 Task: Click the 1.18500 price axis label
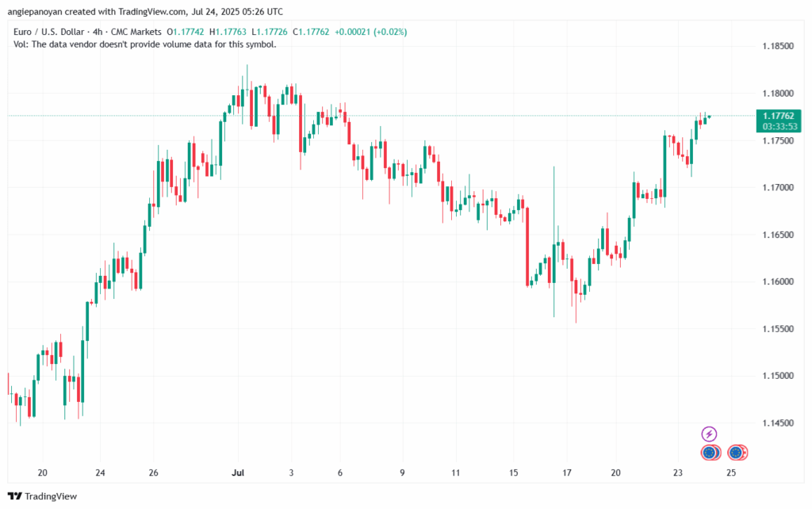(x=778, y=46)
